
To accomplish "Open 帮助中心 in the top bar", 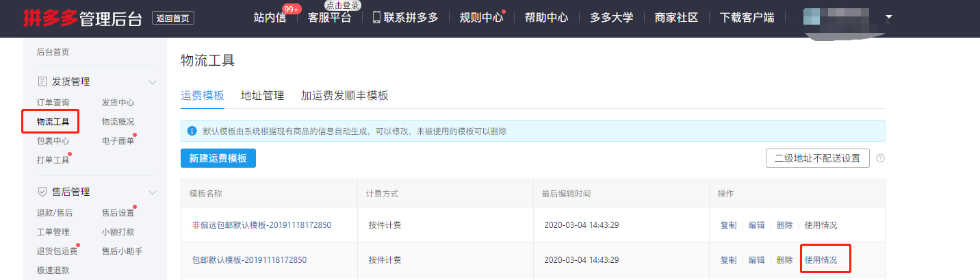I will [546, 18].
